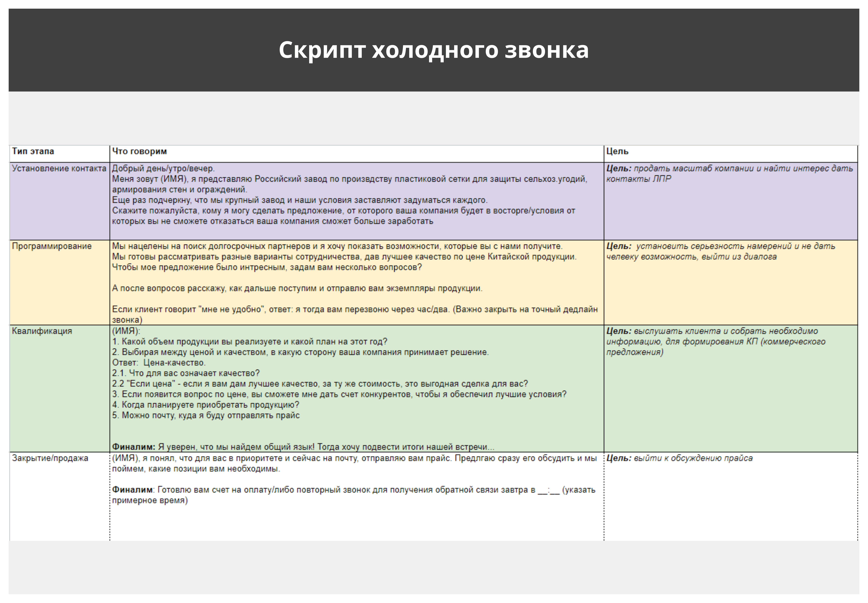Click the goal text about 'контакты ЛПР'

[639, 179]
